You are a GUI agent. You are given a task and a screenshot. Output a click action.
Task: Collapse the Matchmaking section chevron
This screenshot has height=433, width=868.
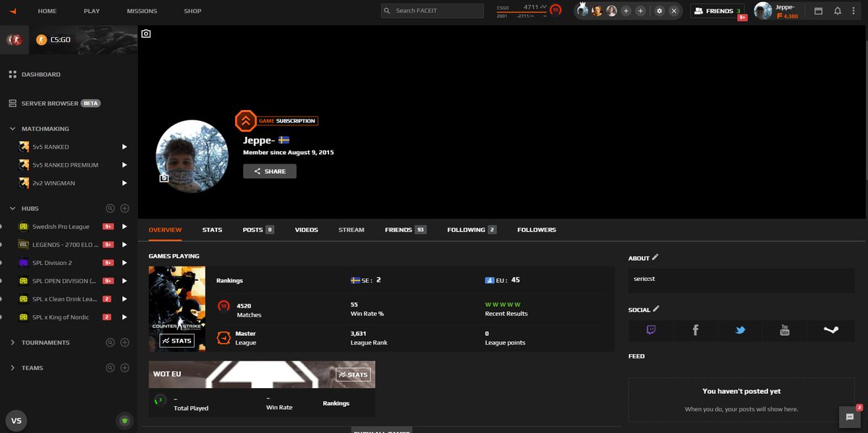[x=13, y=129]
